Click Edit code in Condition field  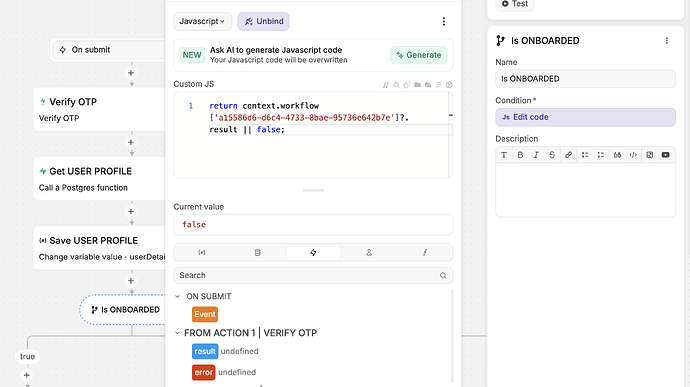[x=585, y=117]
